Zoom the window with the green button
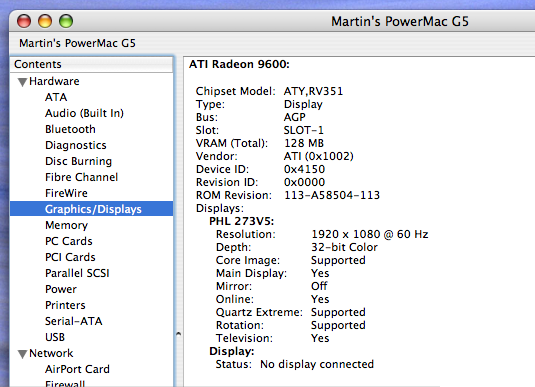 66,21
